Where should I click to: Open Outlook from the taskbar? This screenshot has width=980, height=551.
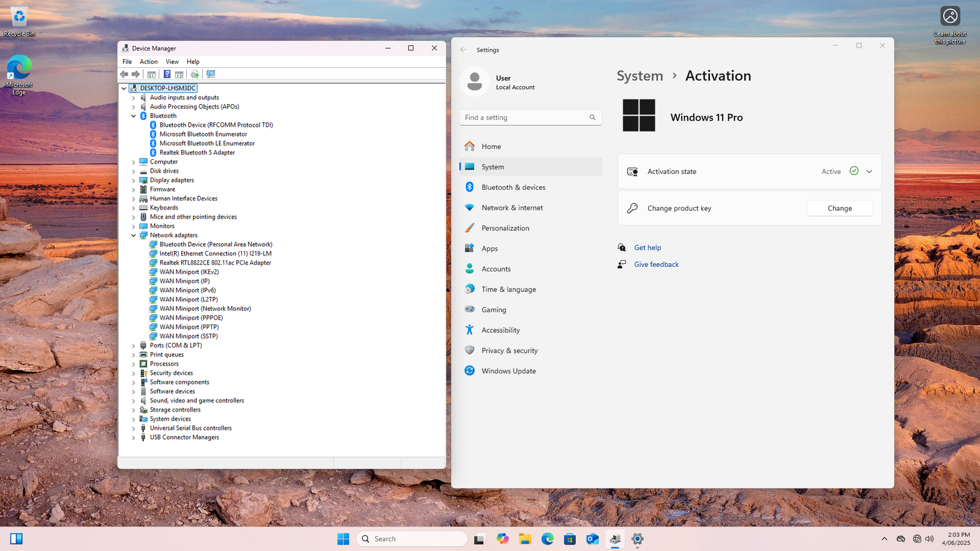click(x=592, y=539)
